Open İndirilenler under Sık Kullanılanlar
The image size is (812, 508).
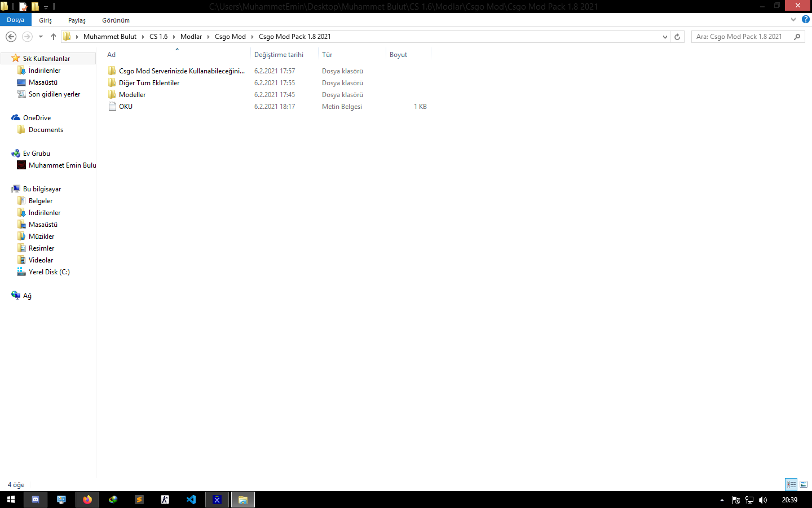(x=45, y=71)
